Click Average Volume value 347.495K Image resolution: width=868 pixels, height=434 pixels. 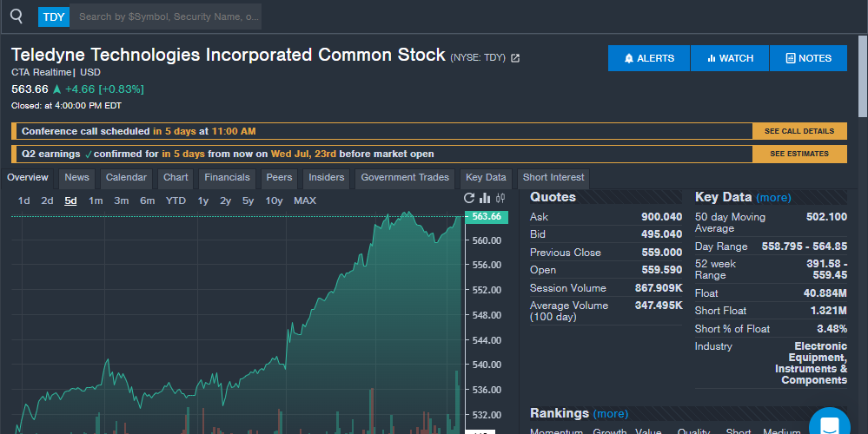click(659, 306)
